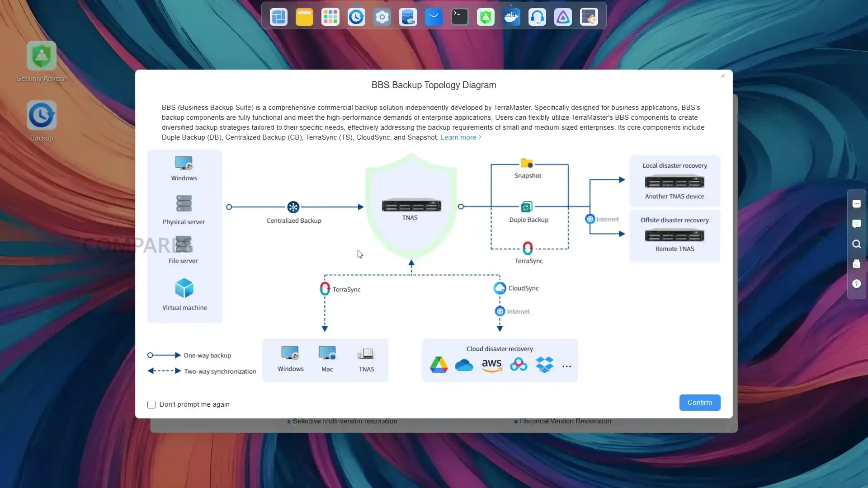Open the colorful app grid launcher
The height and width of the screenshot is (488, 868).
click(x=330, y=17)
